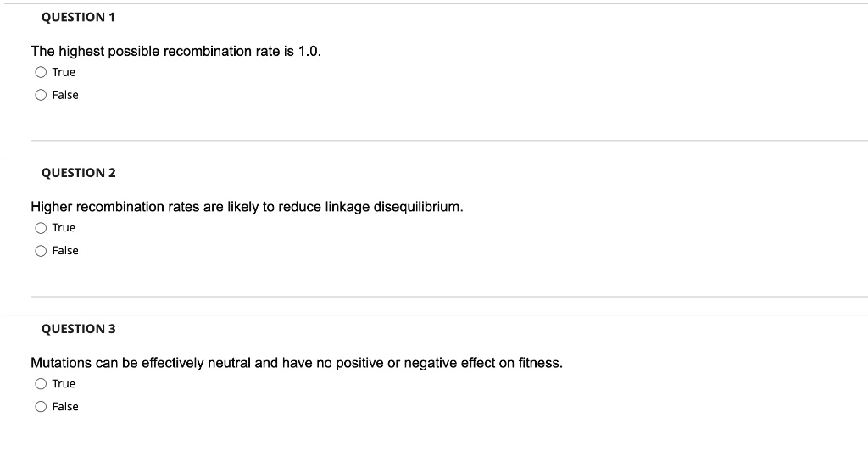Click the statement about highest possible recombination rate
Screen dimensions: 868x451
tap(176, 52)
